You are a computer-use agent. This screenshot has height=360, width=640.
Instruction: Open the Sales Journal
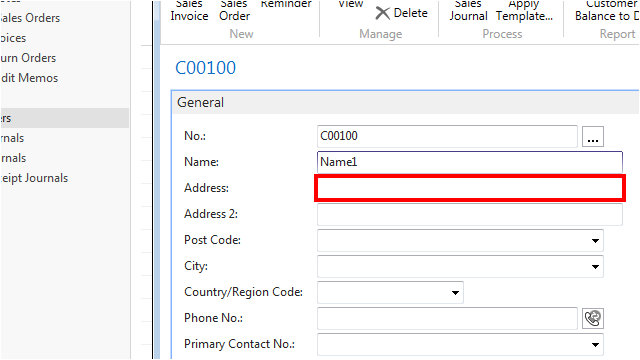(468, 11)
